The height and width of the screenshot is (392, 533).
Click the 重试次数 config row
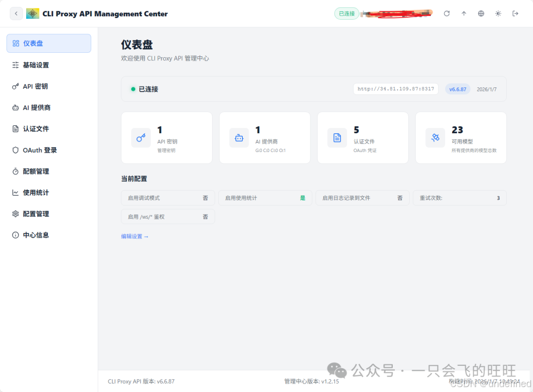[459, 198]
